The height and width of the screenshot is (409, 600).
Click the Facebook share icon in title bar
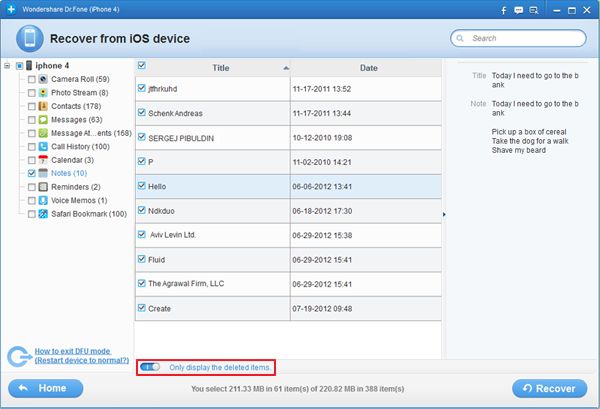click(504, 10)
